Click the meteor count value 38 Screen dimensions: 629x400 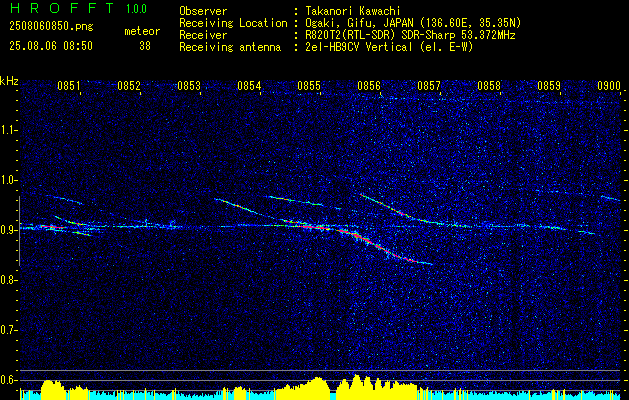(x=145, y=46)
